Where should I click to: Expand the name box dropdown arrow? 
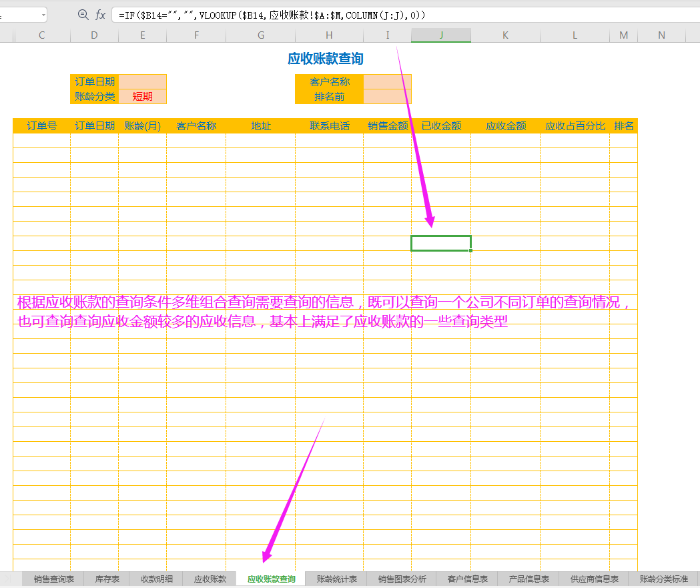pos(43,15)
